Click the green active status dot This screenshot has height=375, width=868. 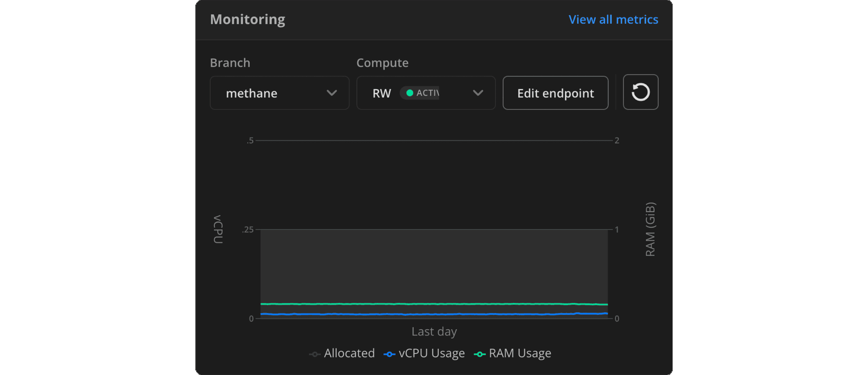pyautogui.click(x=410, y=93)
